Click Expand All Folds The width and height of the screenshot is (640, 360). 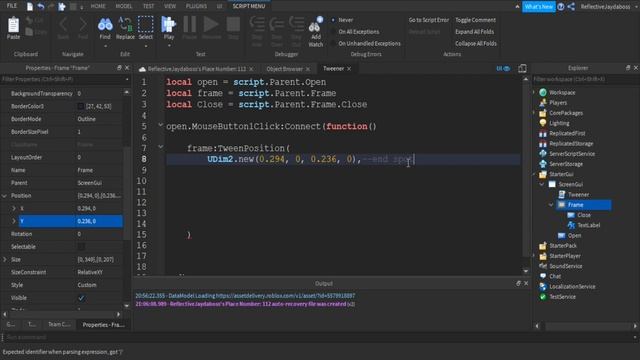pyautogui.click(x=474, y=32)
